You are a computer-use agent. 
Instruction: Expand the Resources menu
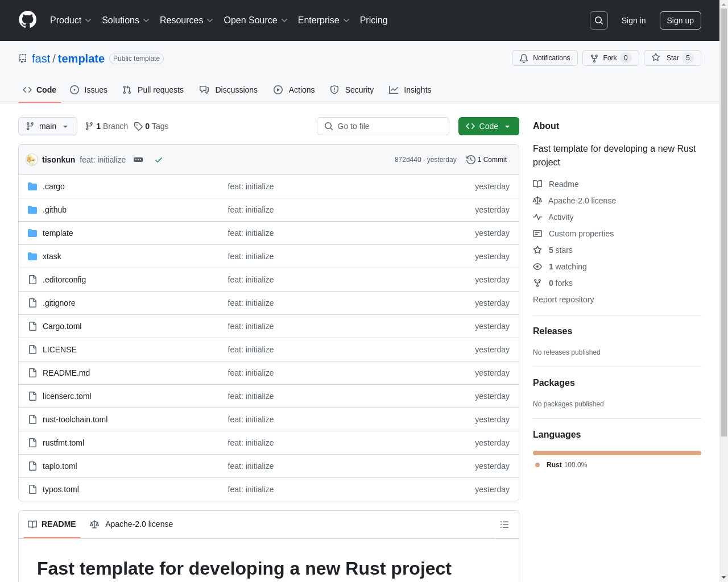point(187,20)
